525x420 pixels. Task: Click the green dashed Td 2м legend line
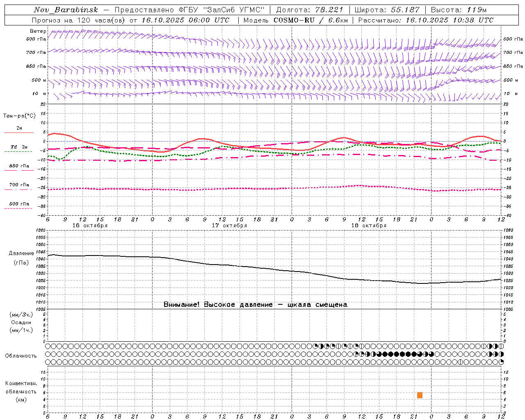18,152
